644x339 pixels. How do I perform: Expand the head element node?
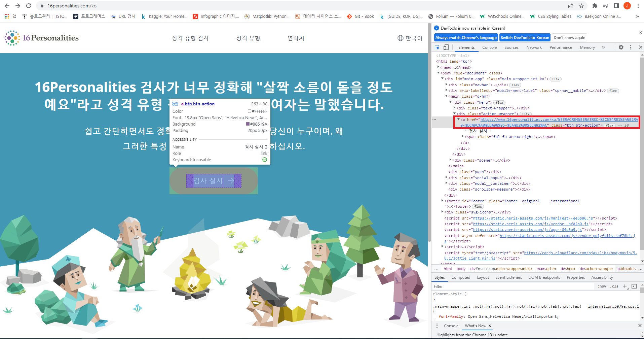click(438, 67)
